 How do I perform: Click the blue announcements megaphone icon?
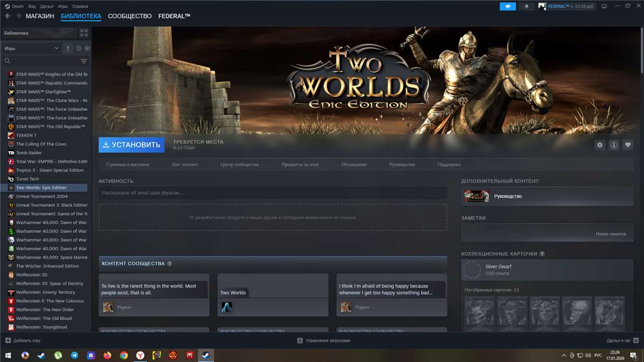(507, 6)
